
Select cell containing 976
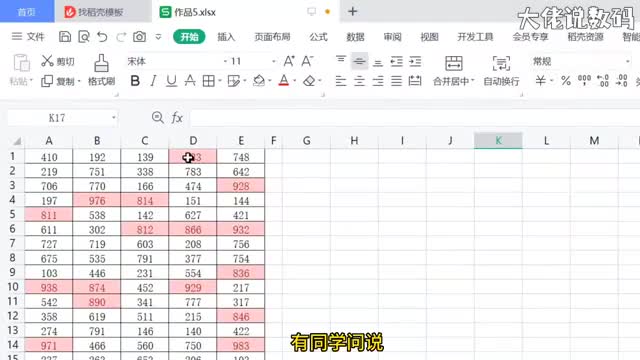click(97, 200)
